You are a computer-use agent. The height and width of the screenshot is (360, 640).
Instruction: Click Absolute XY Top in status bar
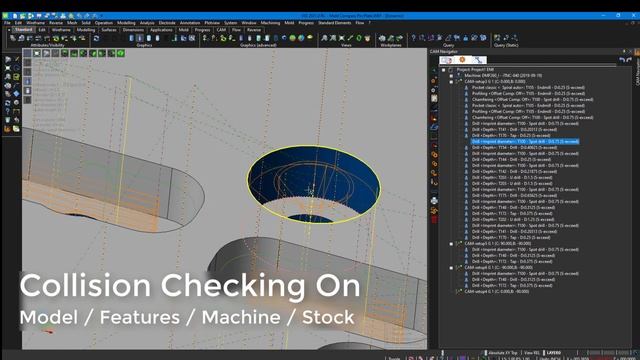(502, 353)
